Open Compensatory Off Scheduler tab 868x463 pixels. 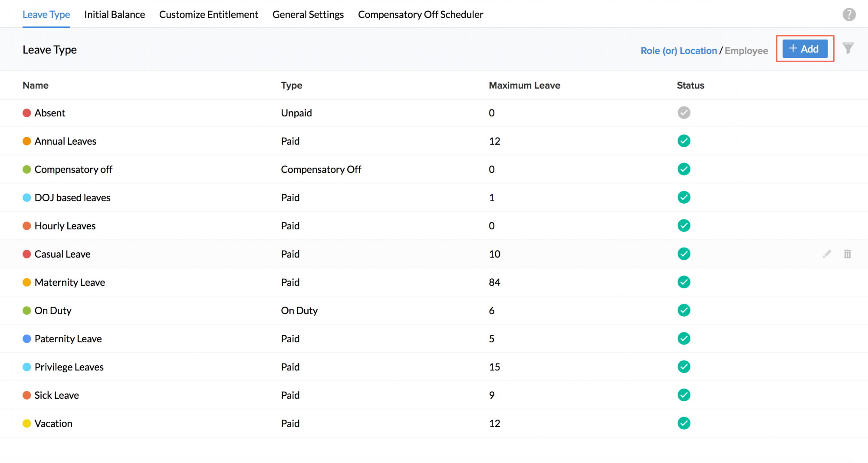coord(420,15)
